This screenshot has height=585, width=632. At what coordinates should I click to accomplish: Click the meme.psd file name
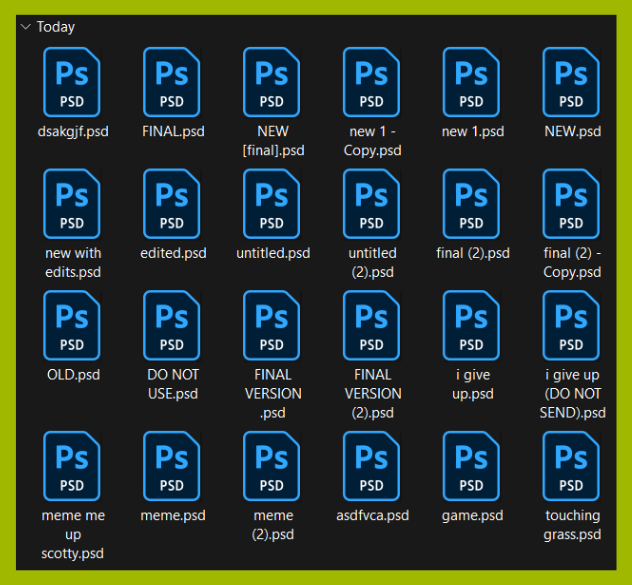click(x=173, y=516)
